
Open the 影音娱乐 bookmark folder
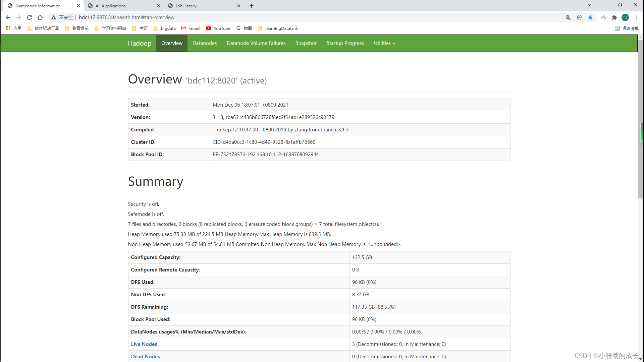point(77,28)
